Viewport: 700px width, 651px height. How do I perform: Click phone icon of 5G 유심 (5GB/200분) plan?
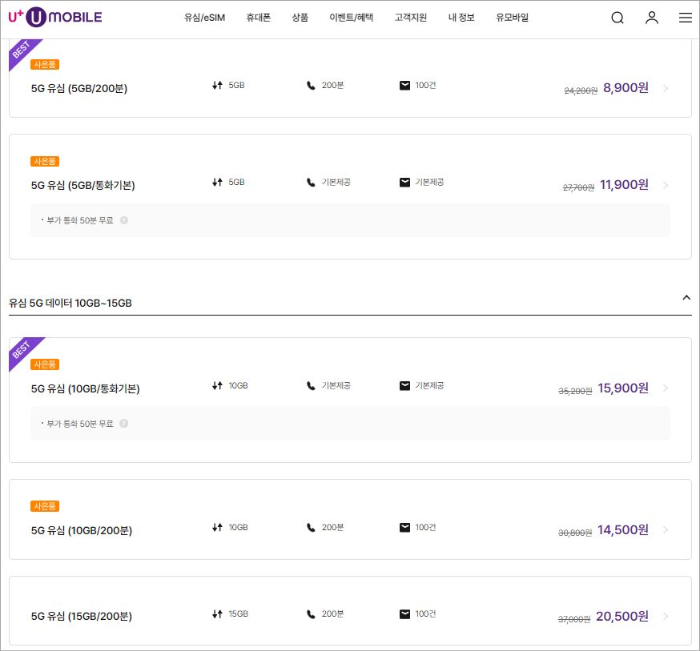click(x=311, y=85)
